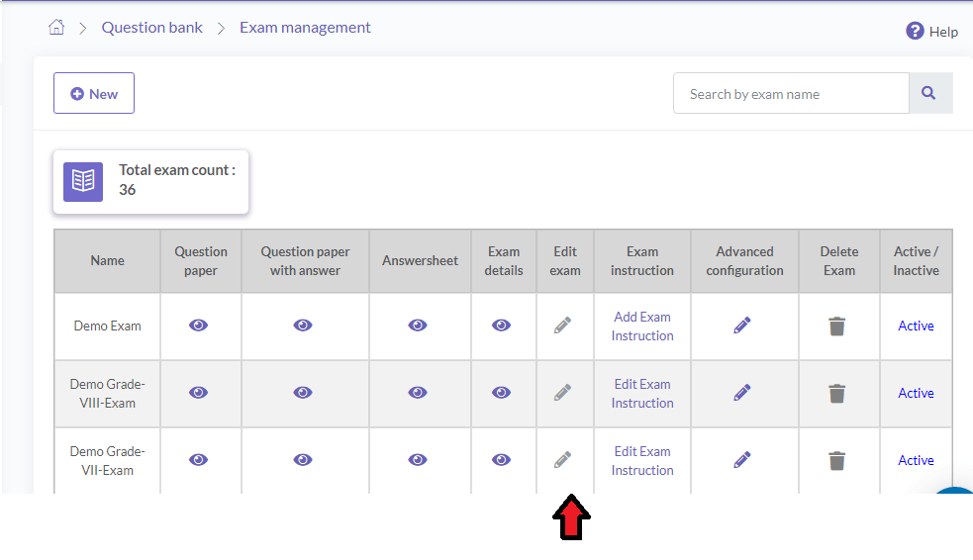This screenshot has width=973, height=560.
Task: View Answersheet for Demo Grade-VII-Exam
Action: tap(418, 459)
